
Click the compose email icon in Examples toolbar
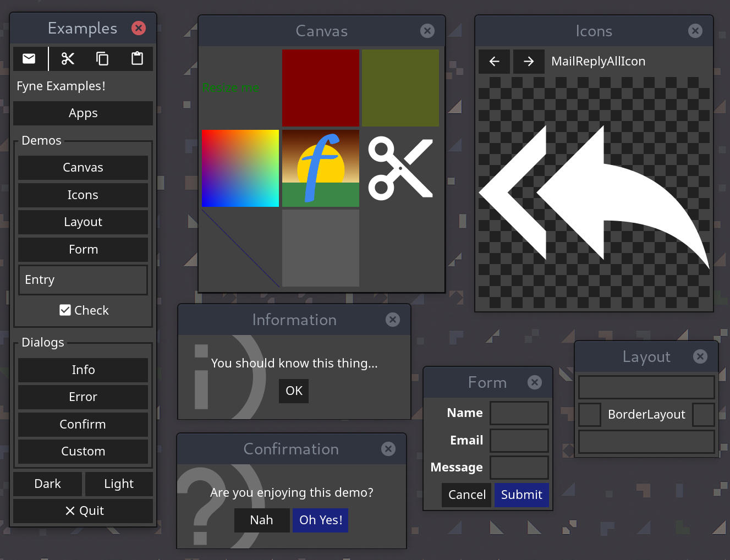[30, 58]
